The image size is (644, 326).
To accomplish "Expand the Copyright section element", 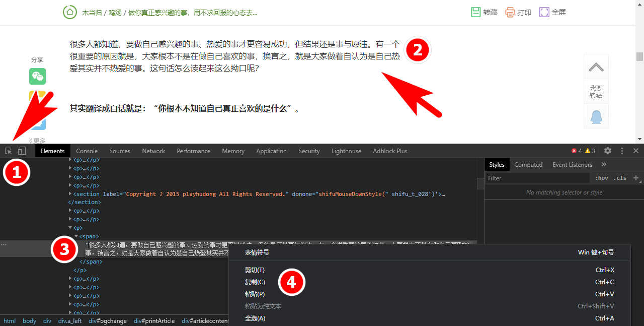I will (x=70, y=193).
